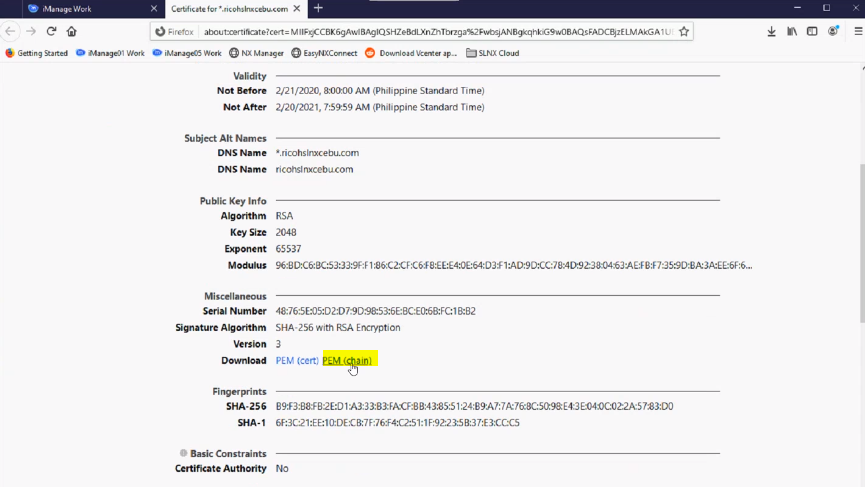Select the Modulus hex value
The height and width of the screenshot is (487, 865).
(514, 265)
